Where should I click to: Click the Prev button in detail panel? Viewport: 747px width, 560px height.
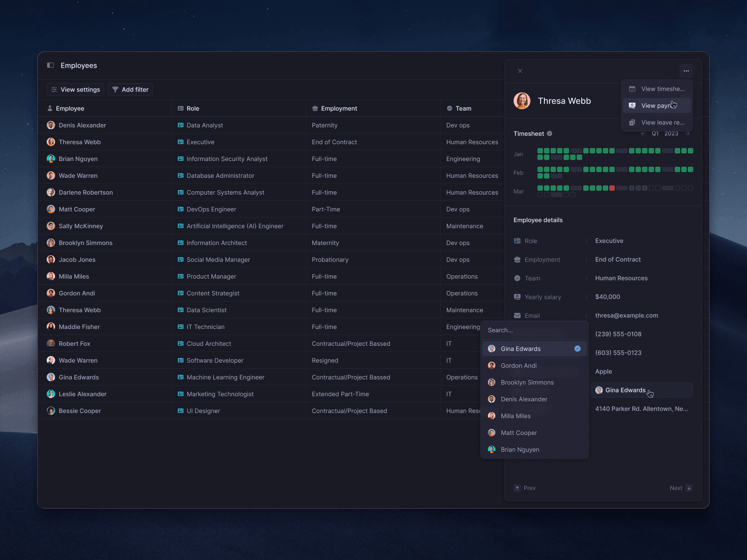(525, 488)
